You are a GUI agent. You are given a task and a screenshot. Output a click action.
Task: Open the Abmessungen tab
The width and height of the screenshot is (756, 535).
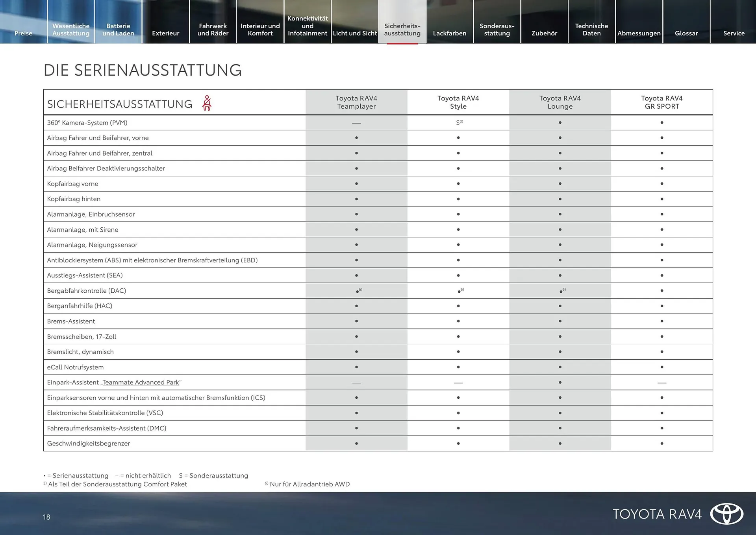tap(639, 33)
